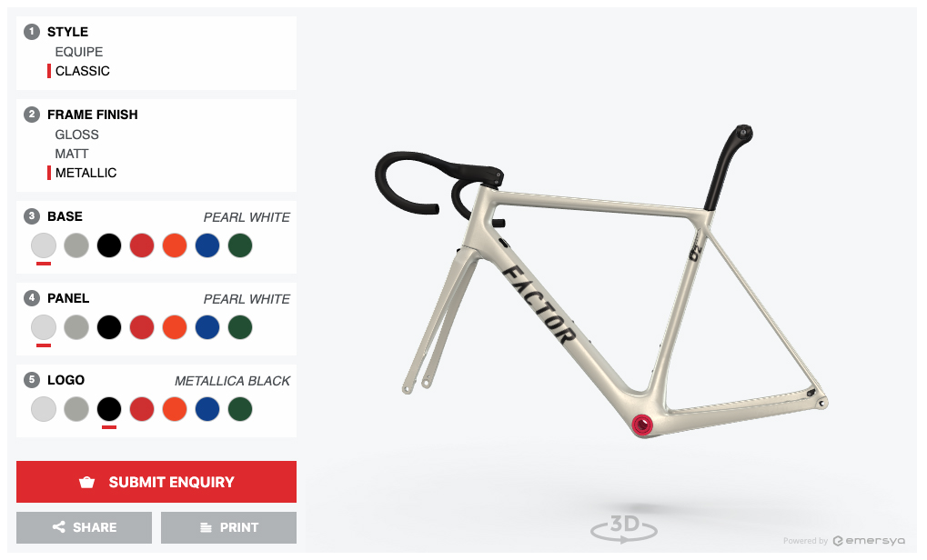Select the Classic style option
The width and height of the screenshot is (927, 560).
(82, 71)
